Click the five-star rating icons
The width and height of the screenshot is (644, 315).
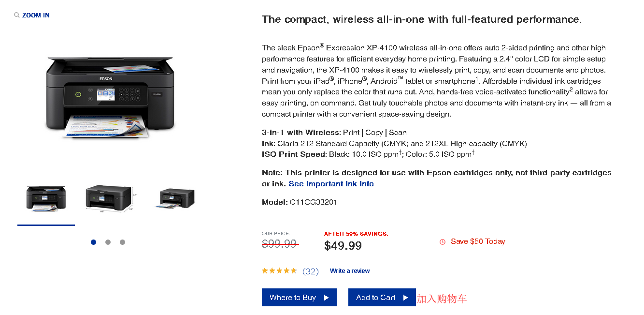[x=279, y=271]
